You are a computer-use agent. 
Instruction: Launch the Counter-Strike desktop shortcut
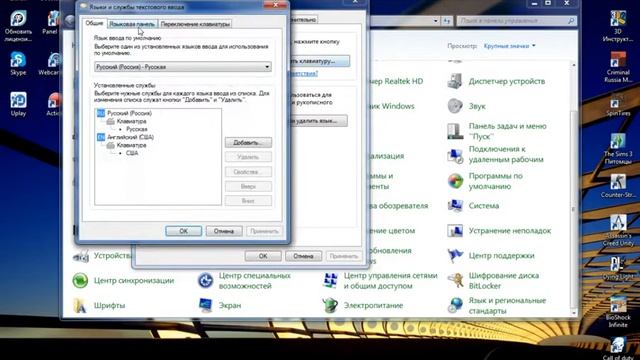point(618,186)
